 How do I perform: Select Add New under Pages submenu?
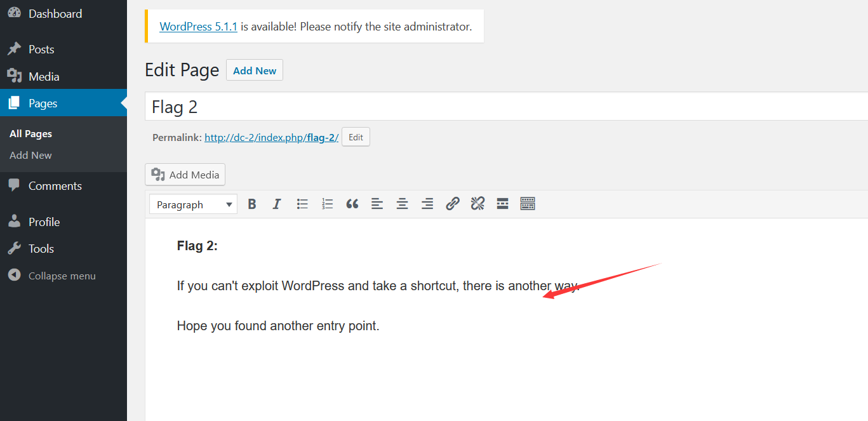click(30, 155)
